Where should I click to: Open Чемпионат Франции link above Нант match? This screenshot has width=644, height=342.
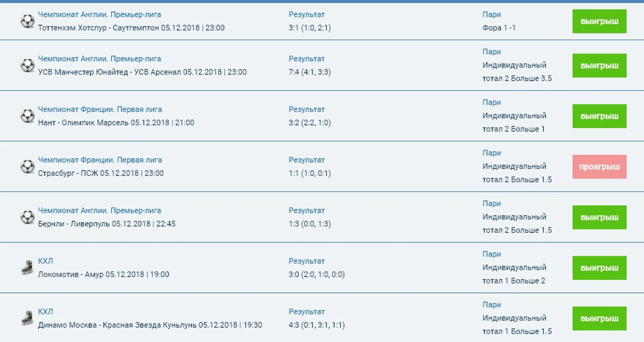(x=100, y=109)
